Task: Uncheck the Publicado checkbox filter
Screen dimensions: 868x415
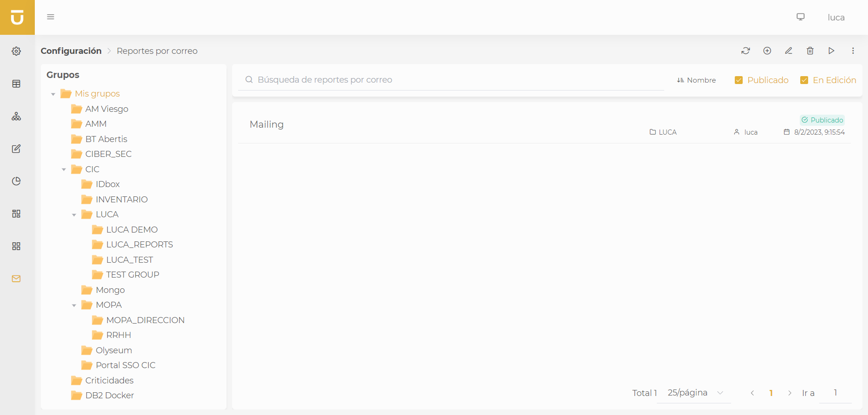Action: [x=739, y=80]
